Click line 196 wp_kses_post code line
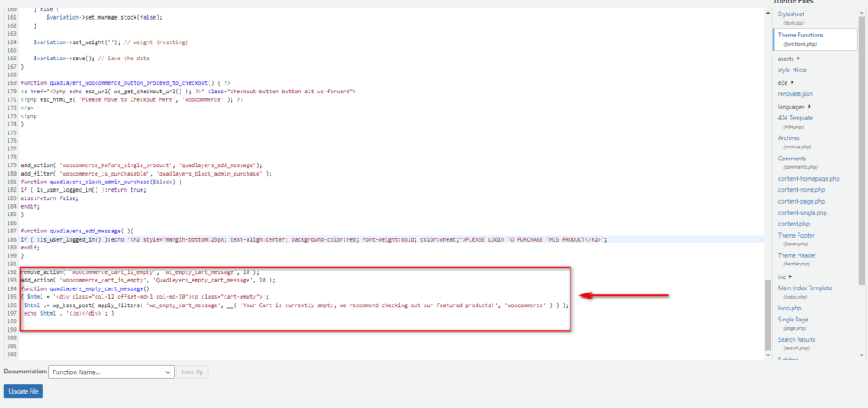Image resolution: width=868 pixels, height=408 pixels. [296, 305]
